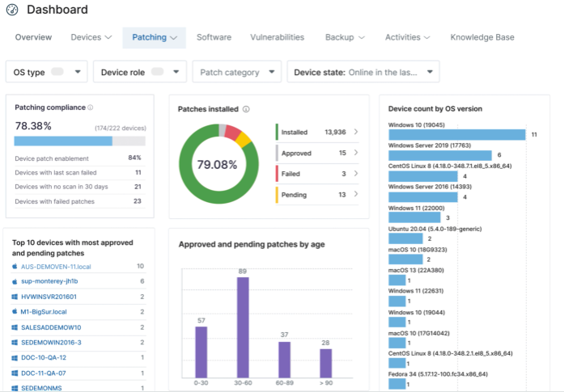Click Windows icon beside SALESADDEMOW10
The height and width of the screenshot is (392, 564).
click(x=15, y=327)
